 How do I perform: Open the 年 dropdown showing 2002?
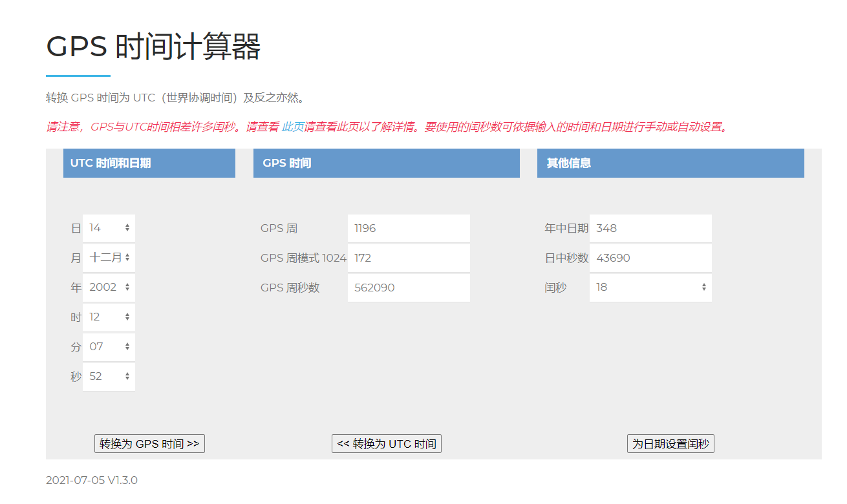click(x=109, y=287)
